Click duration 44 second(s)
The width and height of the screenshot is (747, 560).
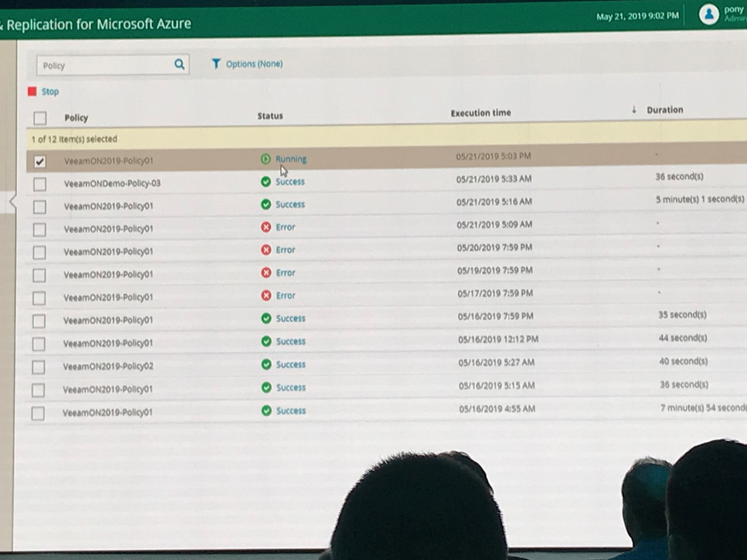683,338
